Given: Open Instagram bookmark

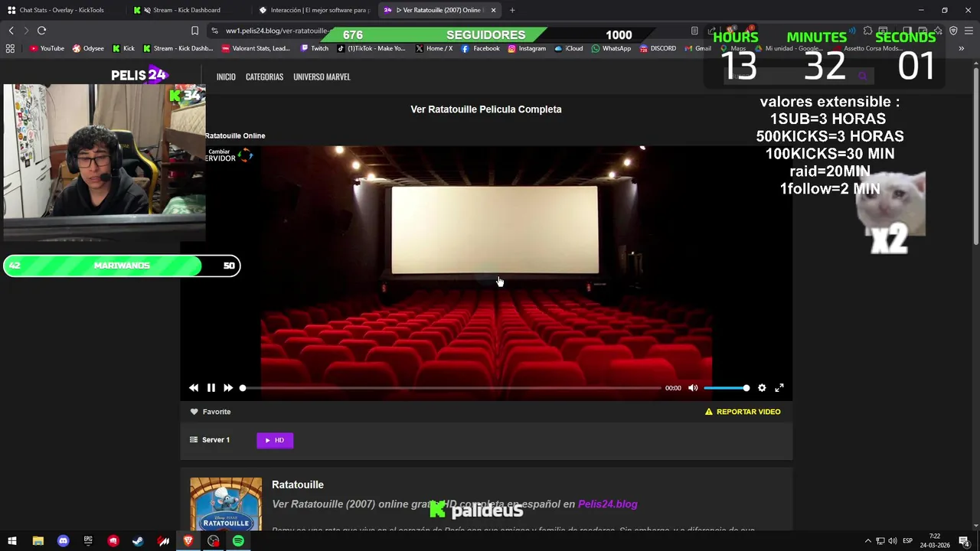Looking at the screenshot, I should pos(527,48).
